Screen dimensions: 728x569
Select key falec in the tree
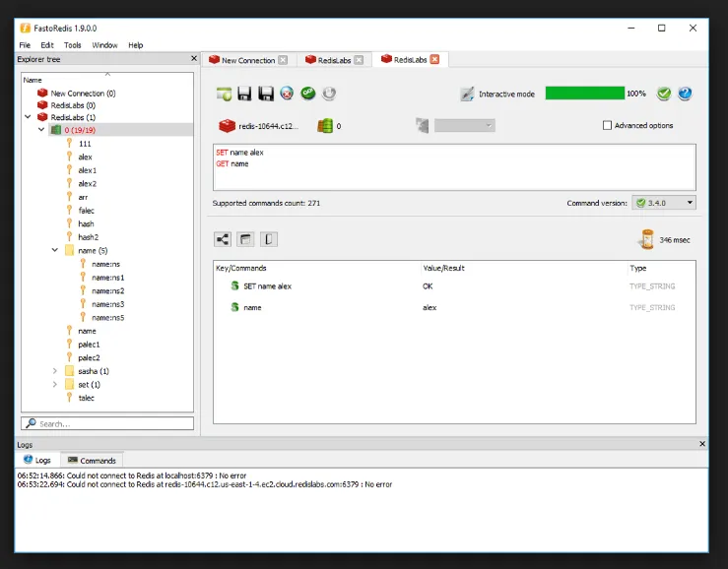pyautogui.click(x=86, y=211)
